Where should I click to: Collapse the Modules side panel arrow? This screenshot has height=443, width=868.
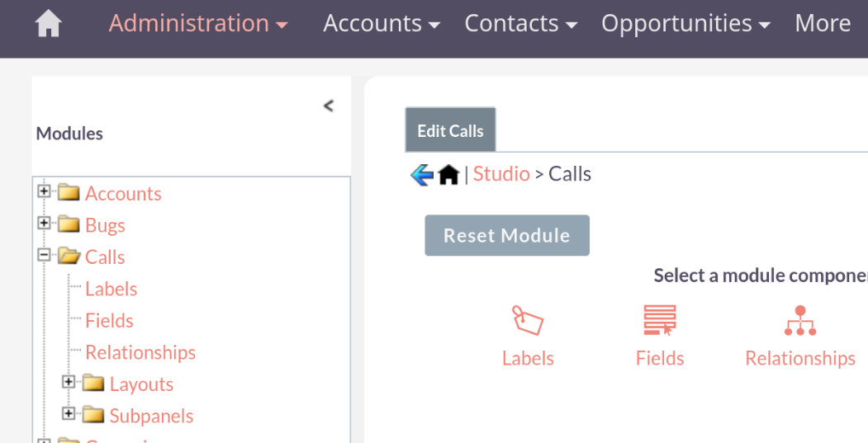(x=328, y=106)
